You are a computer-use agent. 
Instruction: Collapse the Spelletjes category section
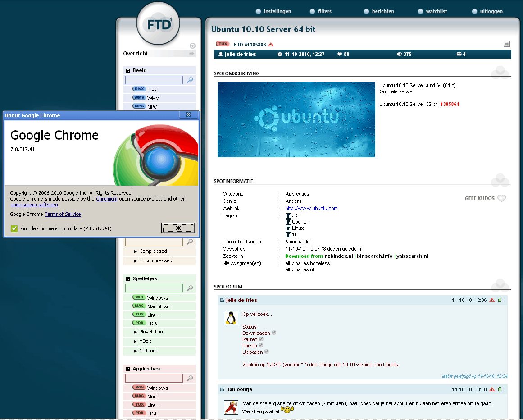[x=128, y=279]
